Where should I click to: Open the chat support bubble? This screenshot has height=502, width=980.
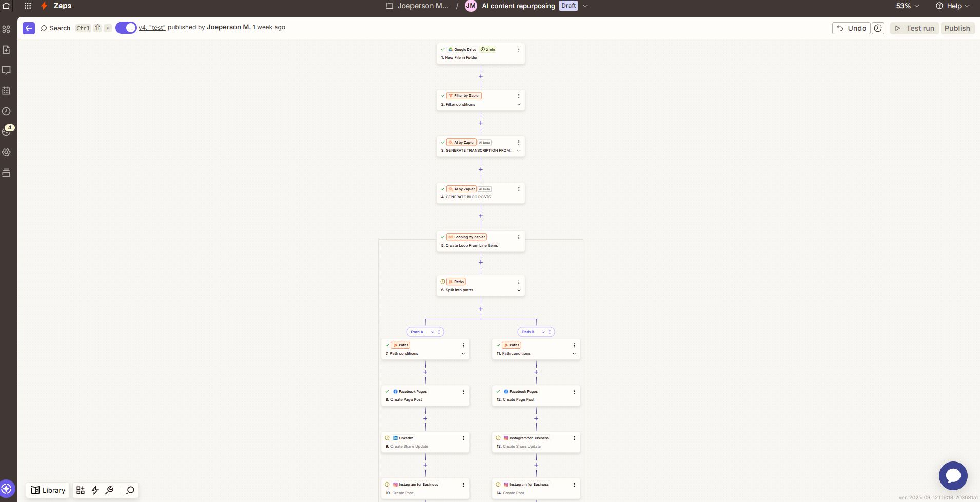(x=953, y=476)
